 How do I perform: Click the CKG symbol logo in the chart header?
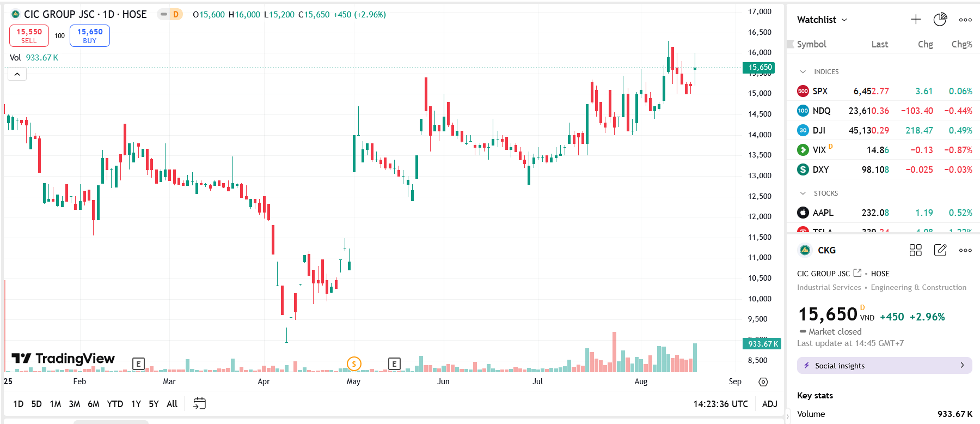(15, 15)
